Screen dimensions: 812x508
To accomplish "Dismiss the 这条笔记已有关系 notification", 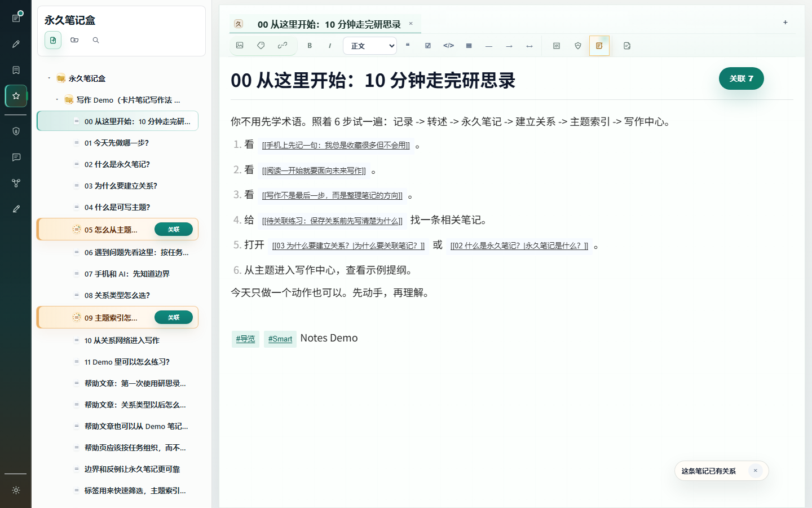I will (x=756, y=471).
